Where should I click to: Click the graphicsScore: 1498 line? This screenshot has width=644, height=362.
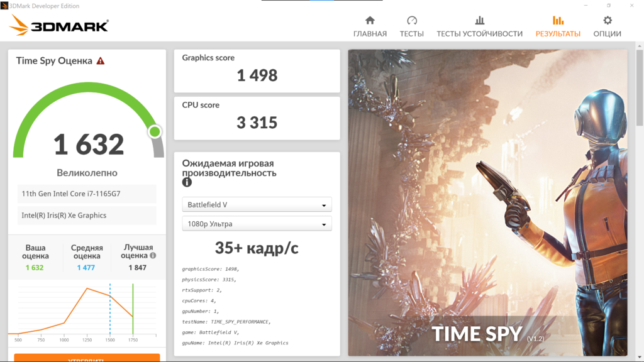[211, 269]
